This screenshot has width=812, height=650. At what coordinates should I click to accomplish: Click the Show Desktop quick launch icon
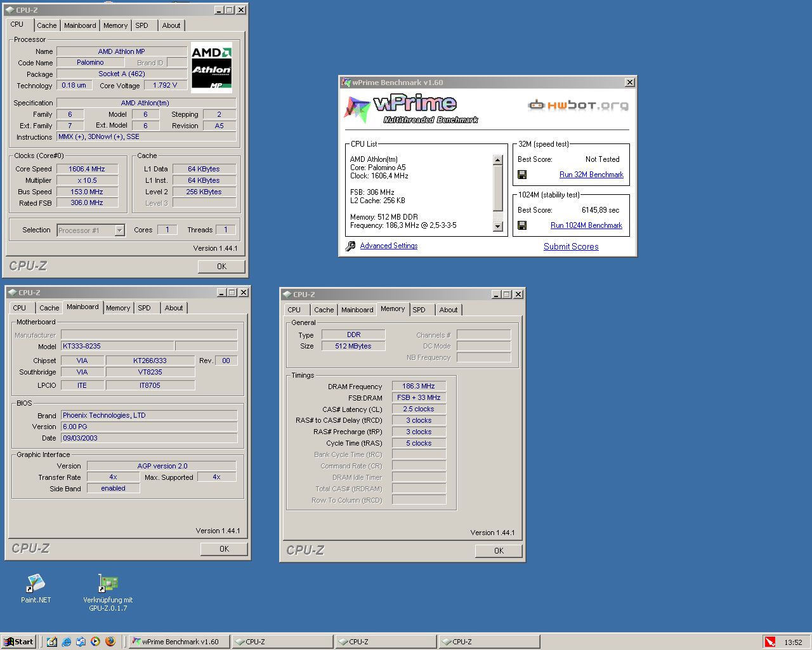52,642
